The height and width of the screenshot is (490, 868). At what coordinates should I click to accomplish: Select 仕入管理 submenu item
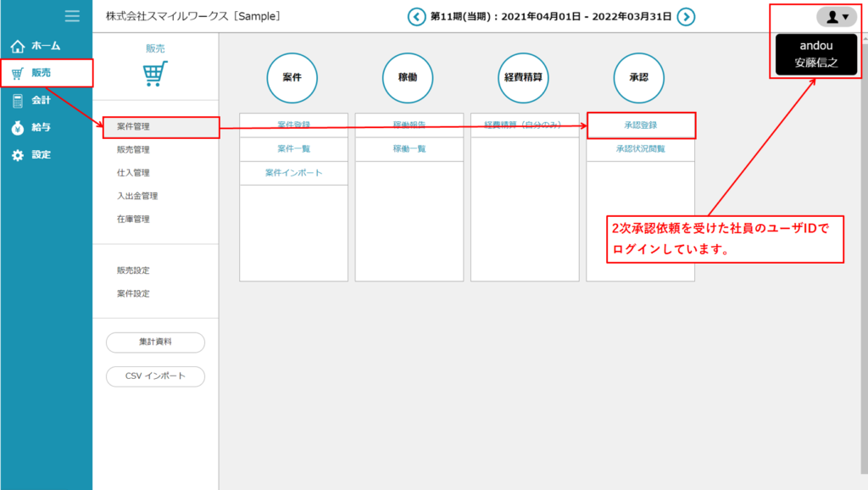(133, 173)
